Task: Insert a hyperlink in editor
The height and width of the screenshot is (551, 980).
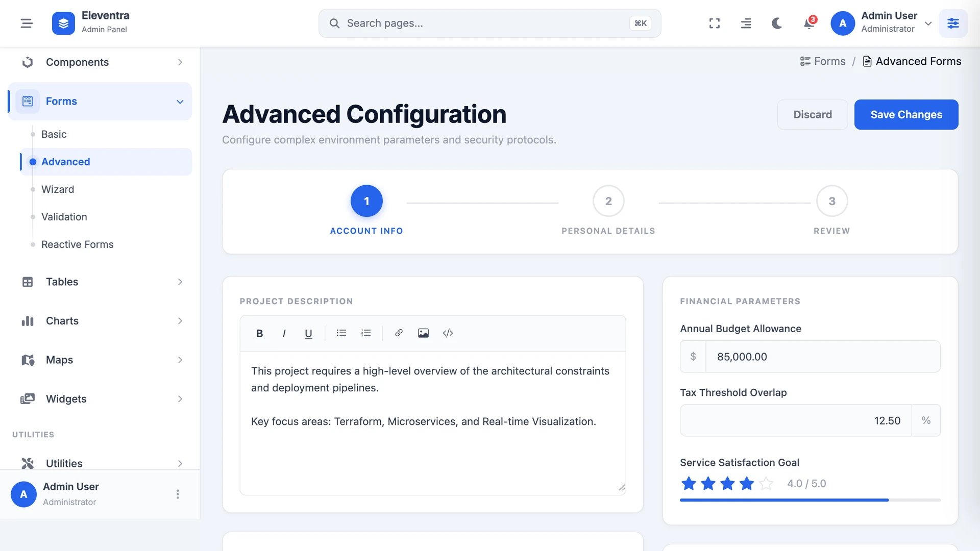Action: 399,333
